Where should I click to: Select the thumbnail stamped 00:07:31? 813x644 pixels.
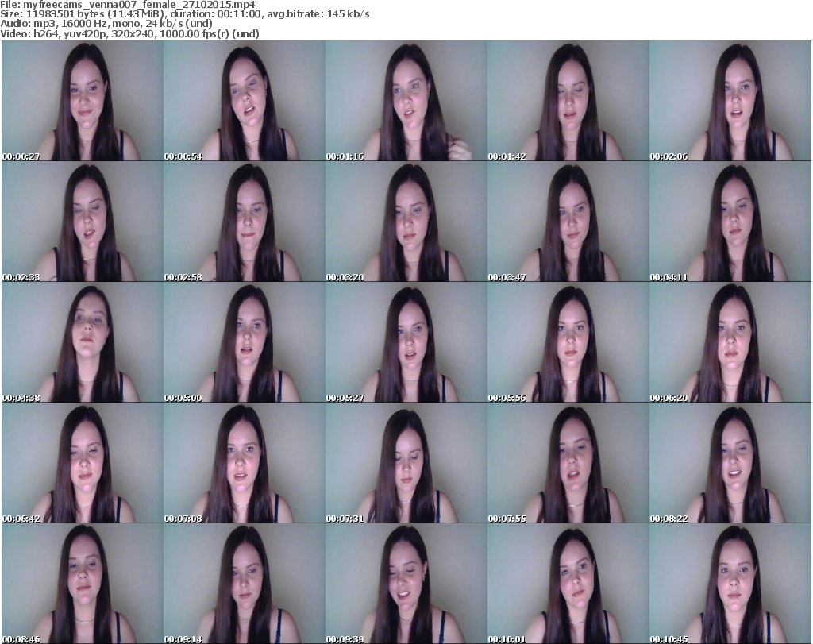point(406,463)
